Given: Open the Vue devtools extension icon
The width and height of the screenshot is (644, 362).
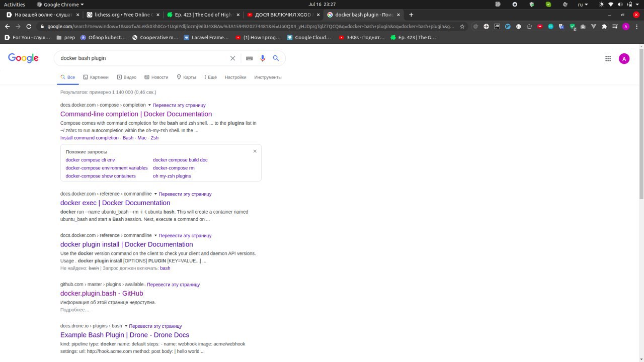Looking at the screenshot, I should [593, 26].
